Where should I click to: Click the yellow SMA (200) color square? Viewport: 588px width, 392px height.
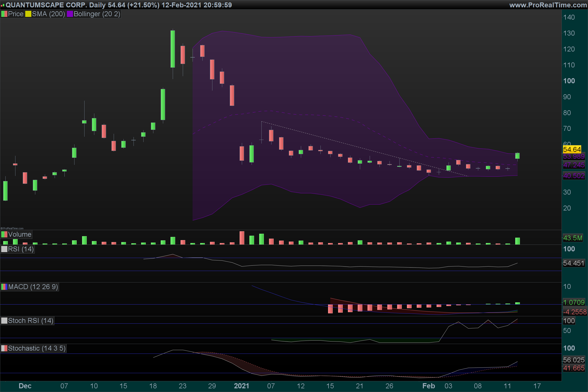point(28,14)
